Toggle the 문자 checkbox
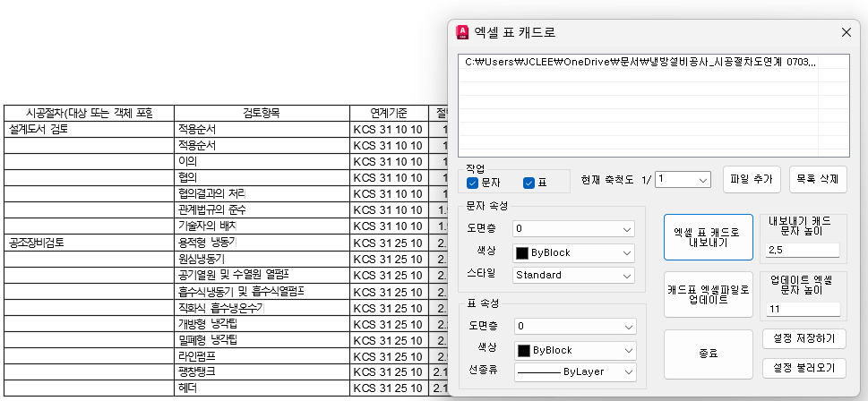This screenshot has height=401, width=868. tap(473, 183)
